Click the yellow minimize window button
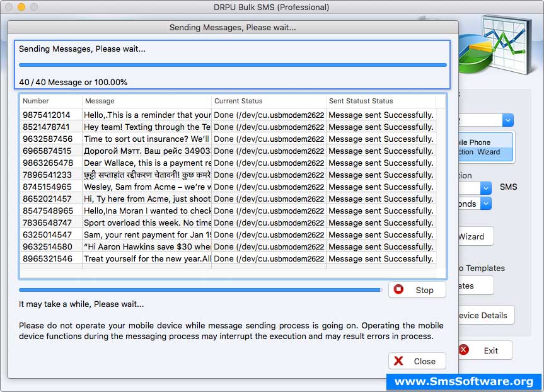Image resolution: width=544 pixels, height=392 pixels. pos(21,6)
